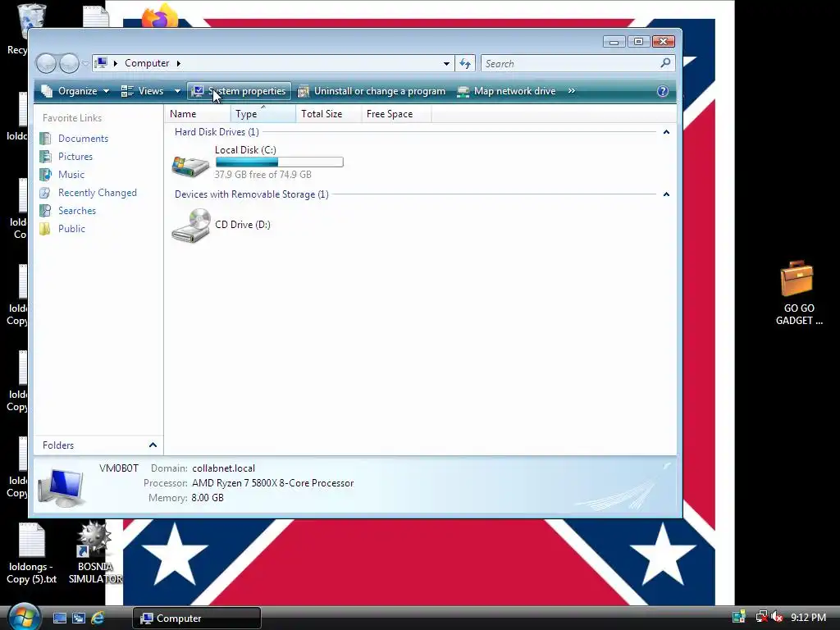Viewport: 840px width, 630px height.
Task: Open the Views dropdown arrow
Action: [x=177, y=91]
